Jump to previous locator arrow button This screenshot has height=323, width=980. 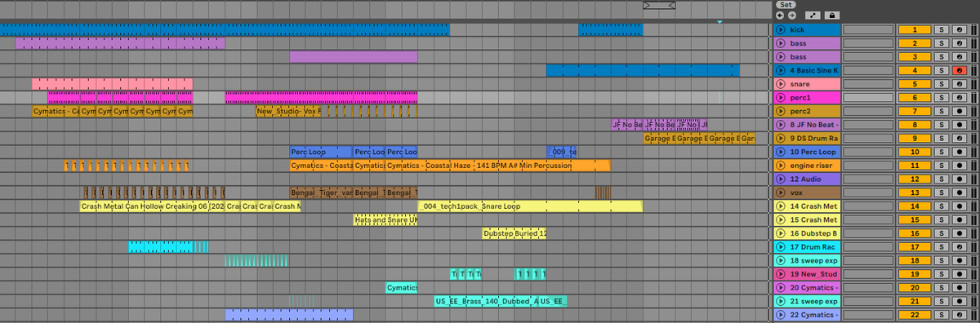780,15
